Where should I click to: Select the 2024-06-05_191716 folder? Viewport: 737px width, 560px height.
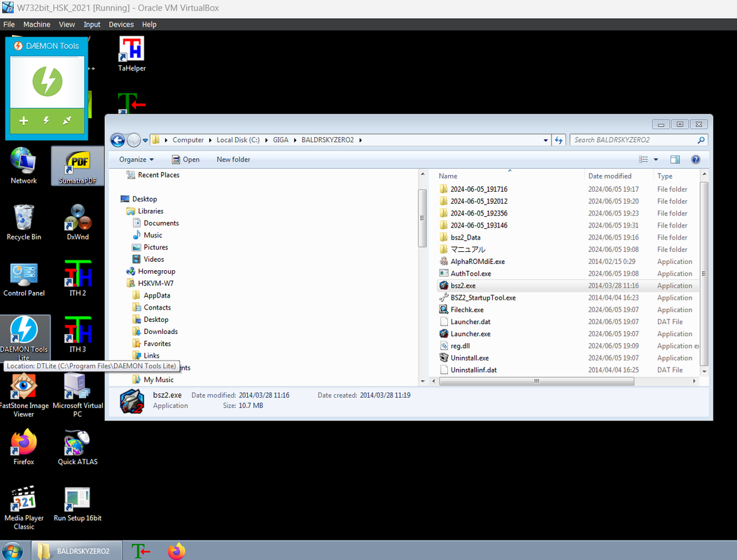click(x=479, y=189)
